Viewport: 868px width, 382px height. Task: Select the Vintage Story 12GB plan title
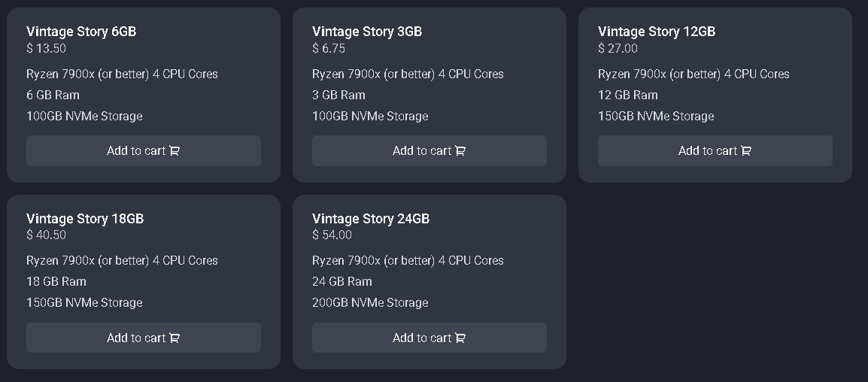657,32
